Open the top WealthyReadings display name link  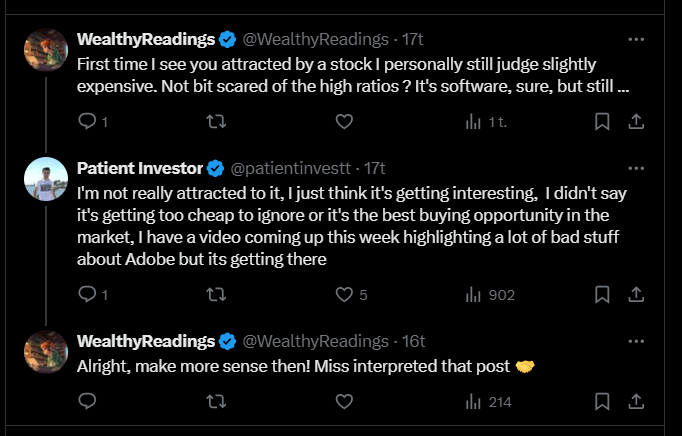coord(146,39)
